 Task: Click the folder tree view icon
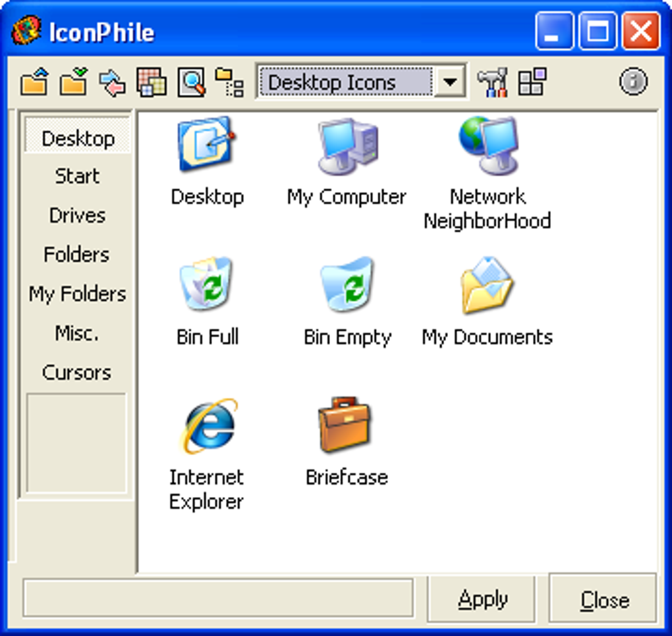[x=230, y=82]
